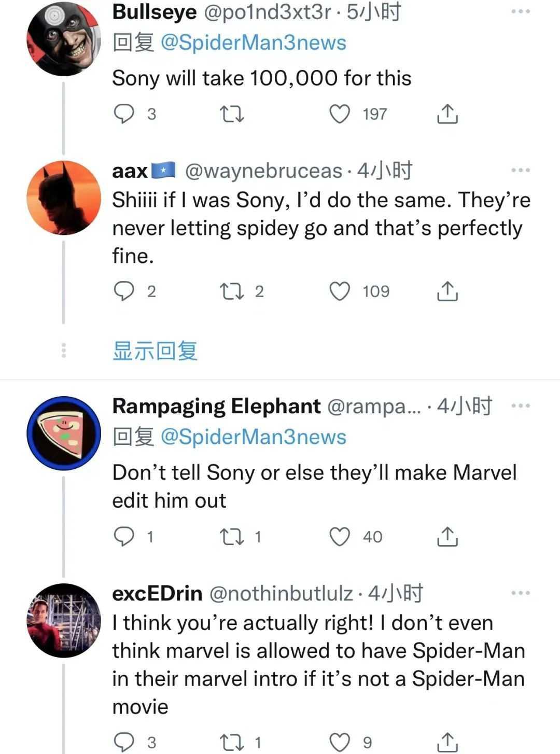The width and height of the screenshot is (560, 754).
Task: Expand hidden replies via 显示回复
Action: [155, 351]
